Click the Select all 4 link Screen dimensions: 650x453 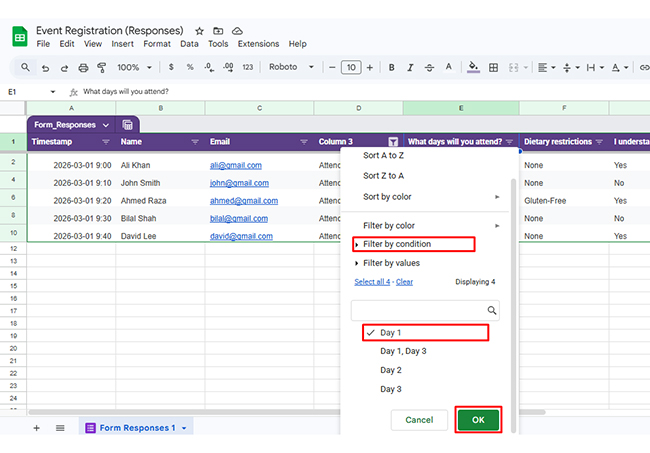click(372, 282)
